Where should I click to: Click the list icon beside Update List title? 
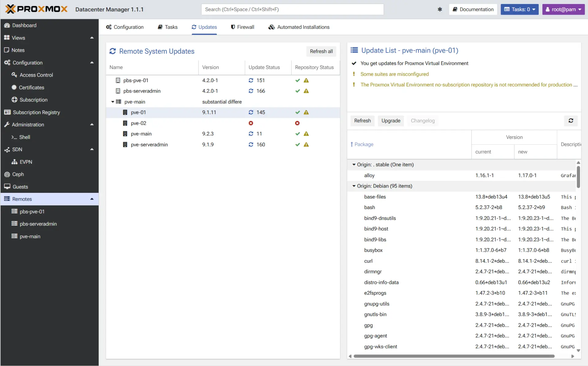point(354,50)
